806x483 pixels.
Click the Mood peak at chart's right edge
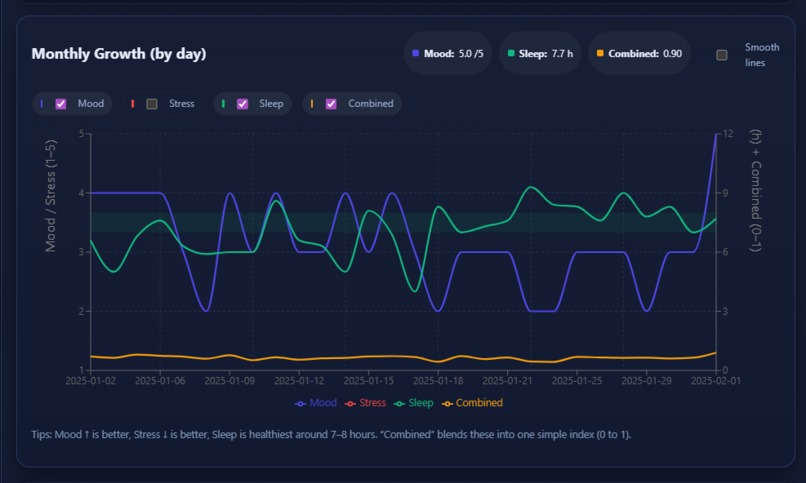716,135
